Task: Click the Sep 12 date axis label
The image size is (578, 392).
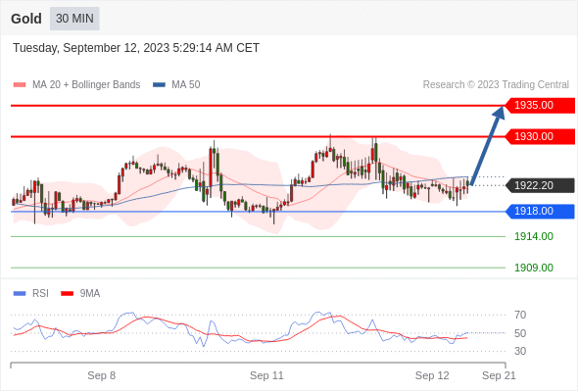Action: 432,375
